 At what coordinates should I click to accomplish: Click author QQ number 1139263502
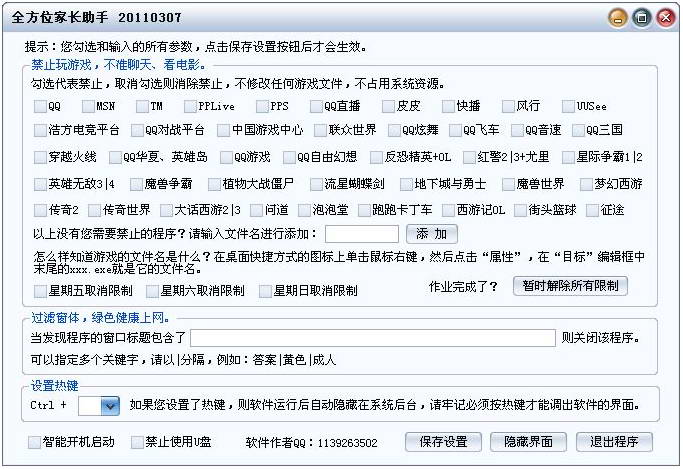(x=348, y=443)
